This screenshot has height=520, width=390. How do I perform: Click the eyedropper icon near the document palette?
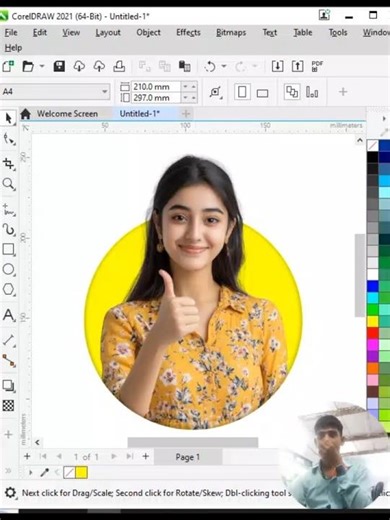point(44,472)
